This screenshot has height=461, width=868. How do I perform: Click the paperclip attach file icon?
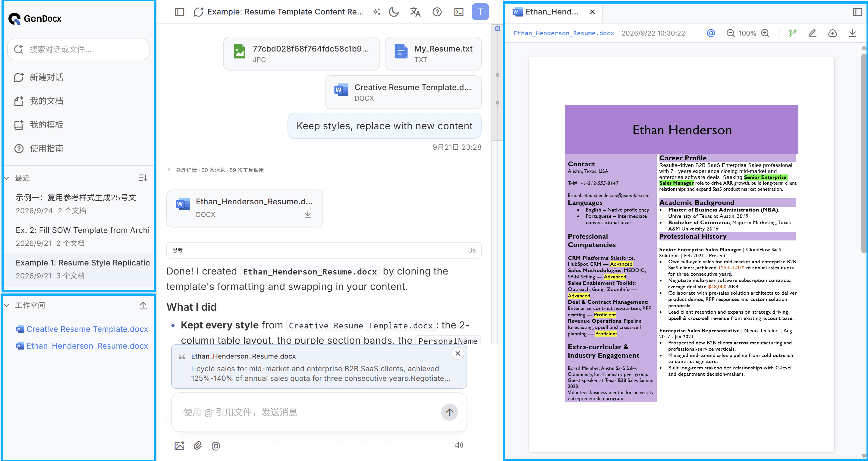197,446
